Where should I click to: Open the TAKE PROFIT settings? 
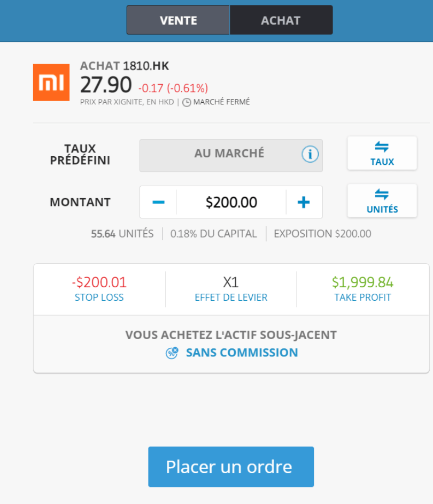[x=362, y=288]
